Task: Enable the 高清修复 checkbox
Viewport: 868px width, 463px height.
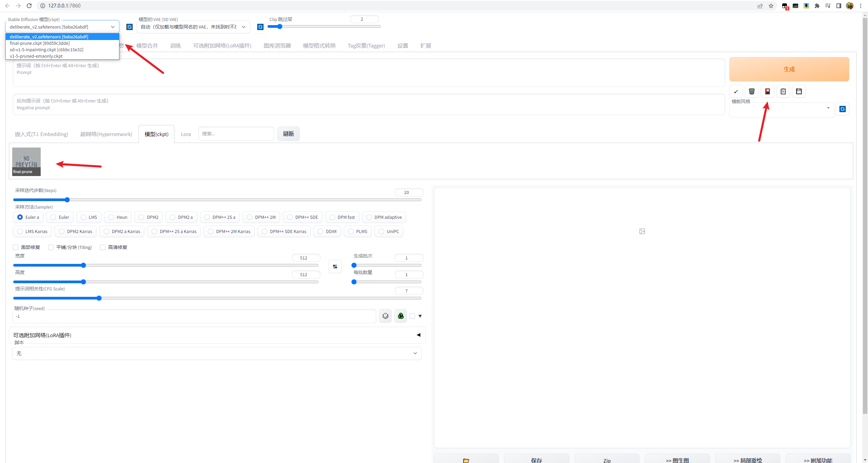Action: click(x=103, y=247)
